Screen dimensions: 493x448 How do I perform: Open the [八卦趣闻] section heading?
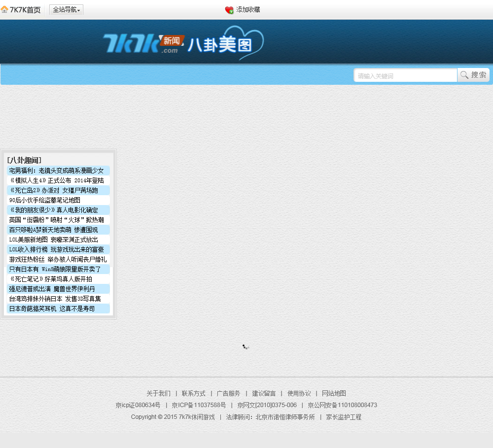(x=24, y=160)
